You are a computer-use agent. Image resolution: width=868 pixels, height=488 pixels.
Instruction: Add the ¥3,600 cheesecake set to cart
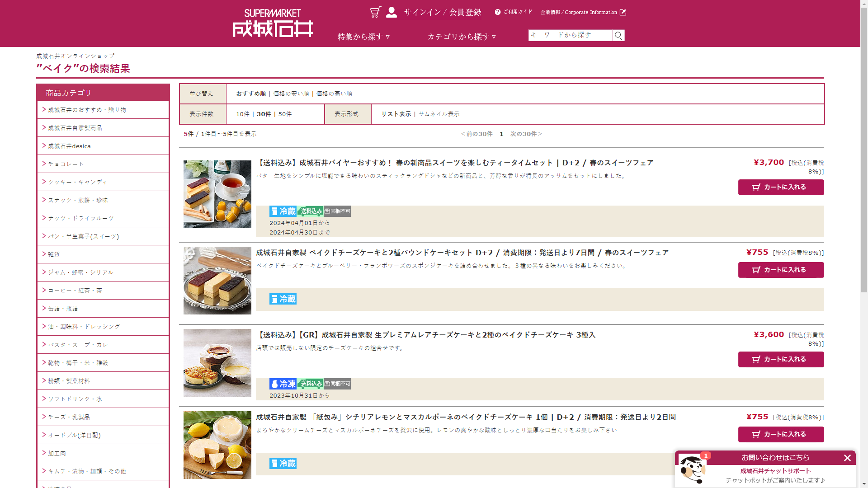click(x=781, y=359)
